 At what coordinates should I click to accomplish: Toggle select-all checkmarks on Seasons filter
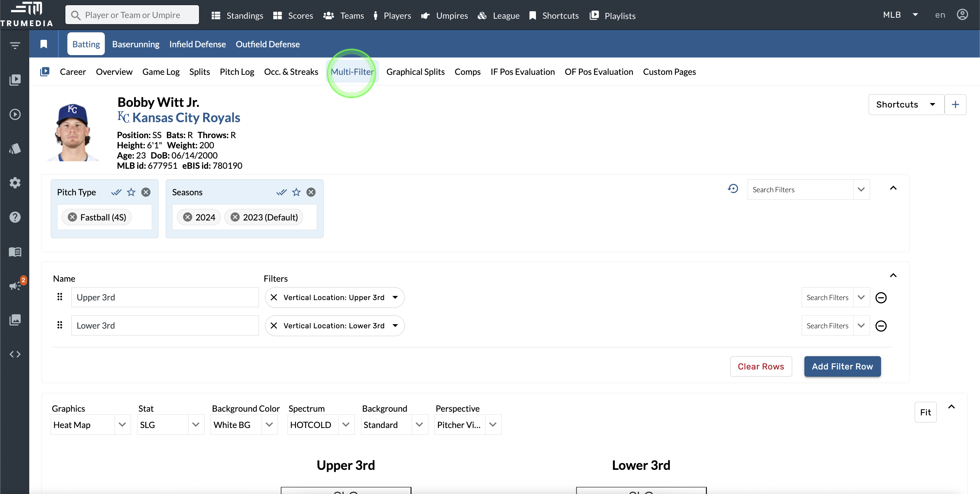[x=281, y=192]
